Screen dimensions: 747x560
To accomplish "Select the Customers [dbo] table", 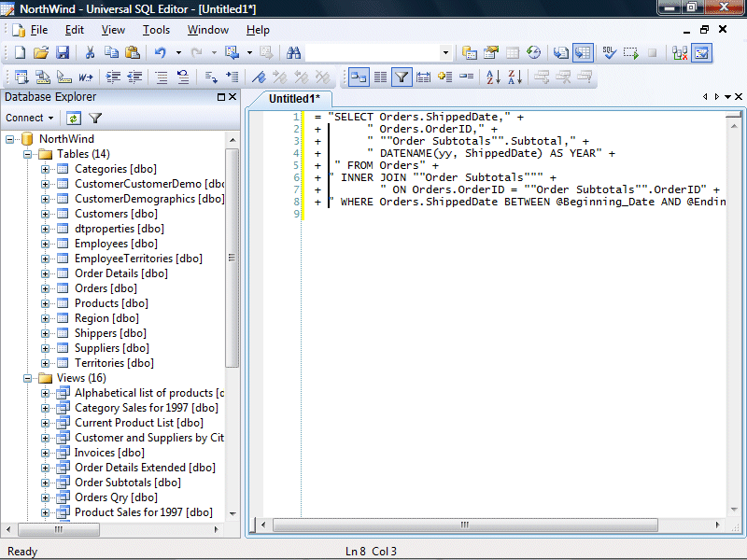I will [116, 214].
